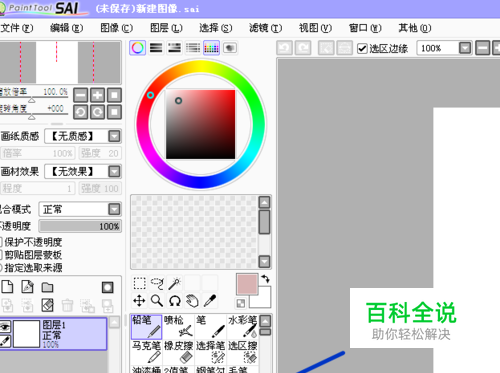Viewport: 500px width, 373px height.
Task: Toggle the scratchpad panel icon
Action: point(230,48)
